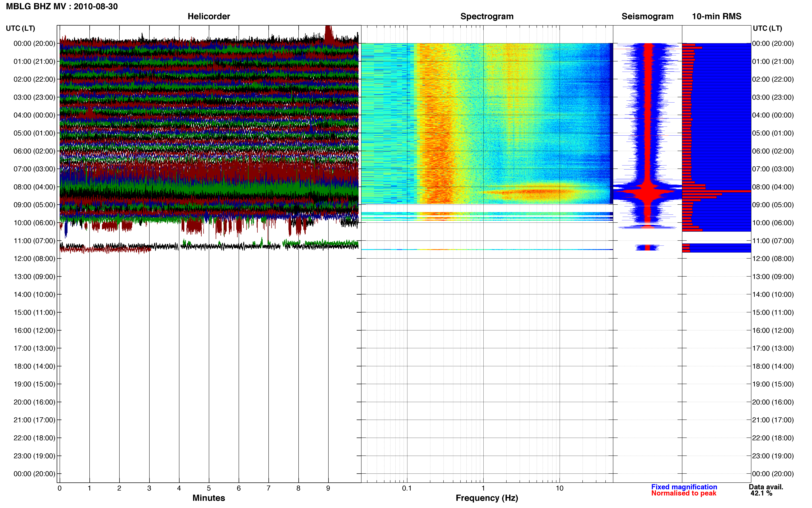
Task: Click the 'Minutes' x-axis label
Action: point(208,498)
